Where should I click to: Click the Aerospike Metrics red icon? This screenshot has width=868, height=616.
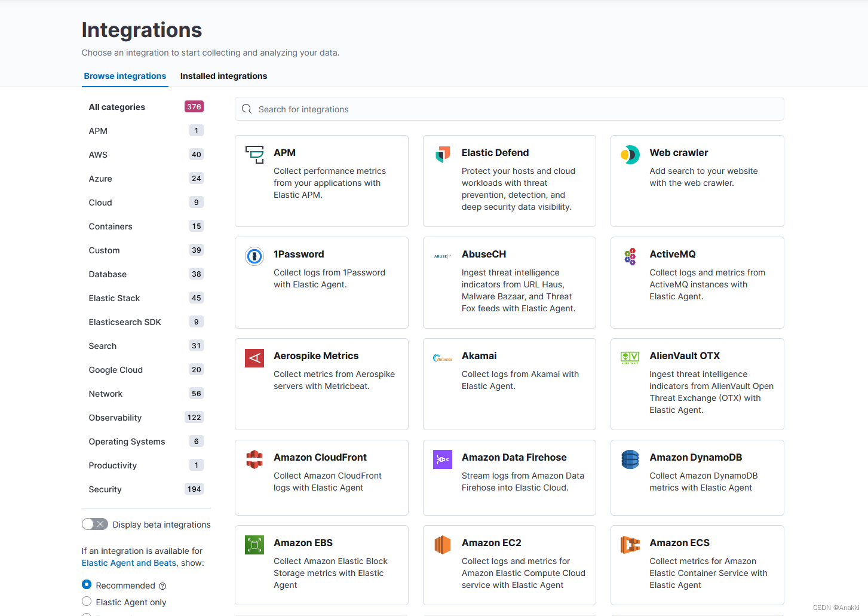254,358
